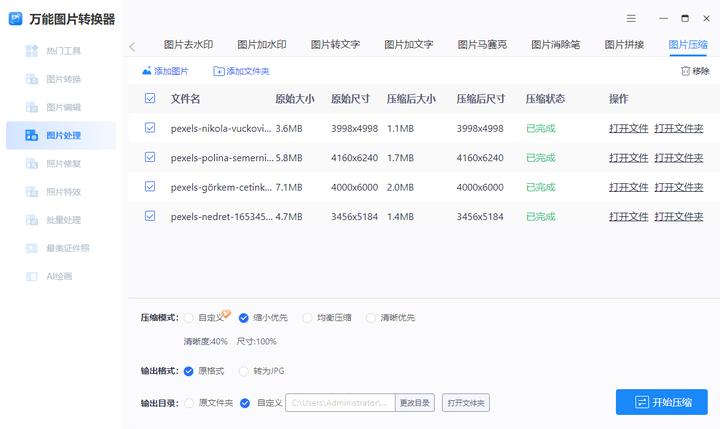Click the 添加图片 image icon
Image resolution: width=720 pixels, height=429 pixels.
coord(146,71)
